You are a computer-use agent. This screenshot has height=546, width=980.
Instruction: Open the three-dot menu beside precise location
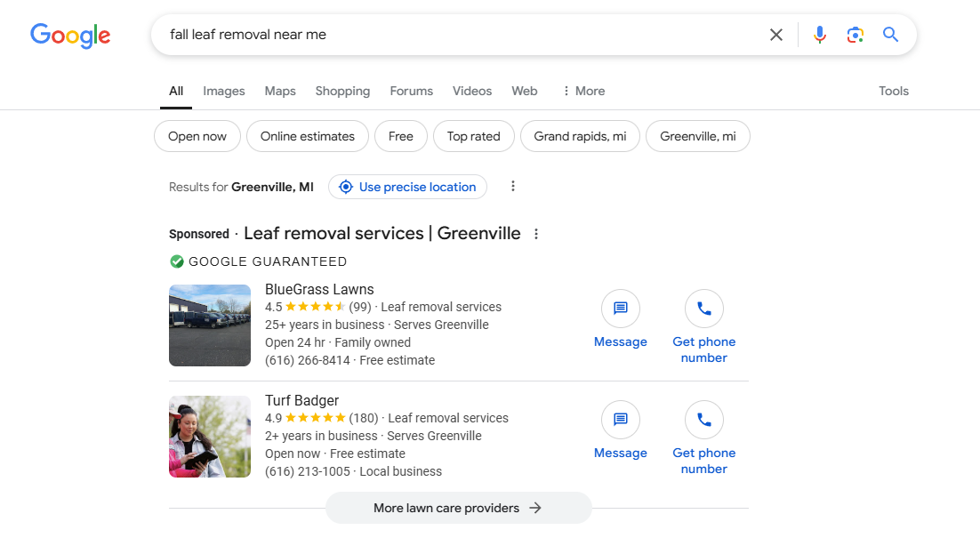coord(513,186)
